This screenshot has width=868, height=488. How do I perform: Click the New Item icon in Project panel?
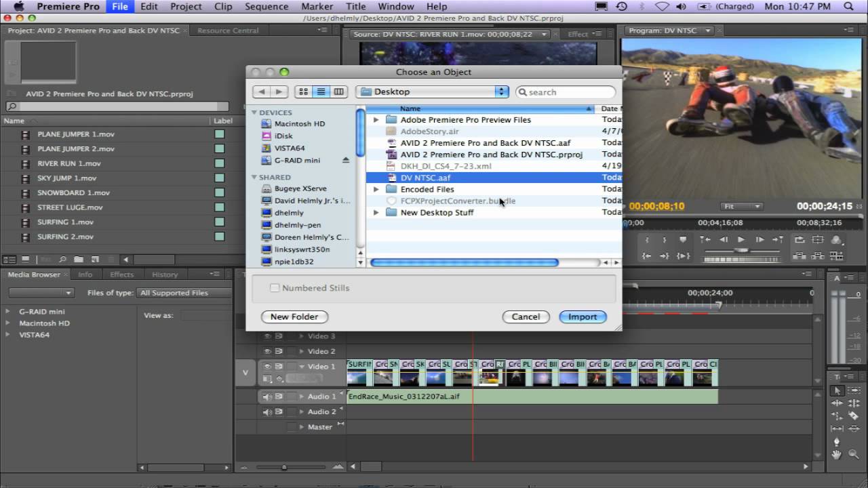pyautogui.click(x=95, y=260)
